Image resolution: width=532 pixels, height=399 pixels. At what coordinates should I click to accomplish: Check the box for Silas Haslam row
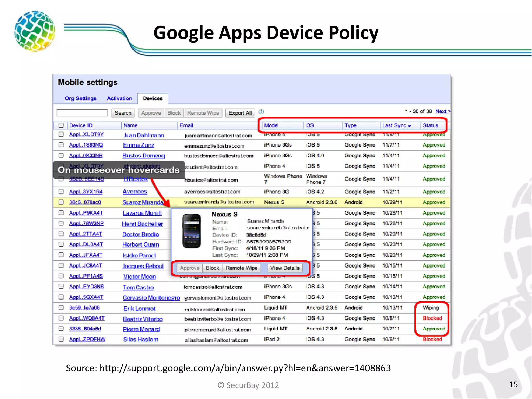[61, 339]
